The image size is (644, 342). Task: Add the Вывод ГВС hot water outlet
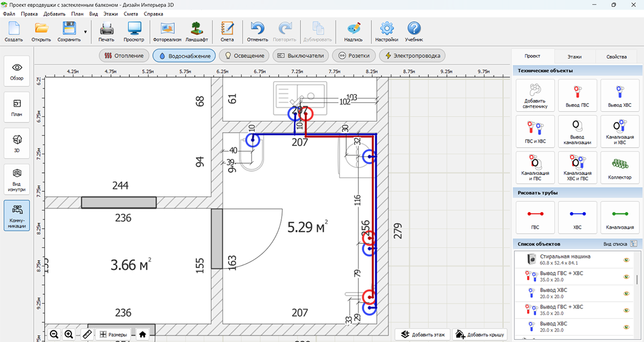577,95
